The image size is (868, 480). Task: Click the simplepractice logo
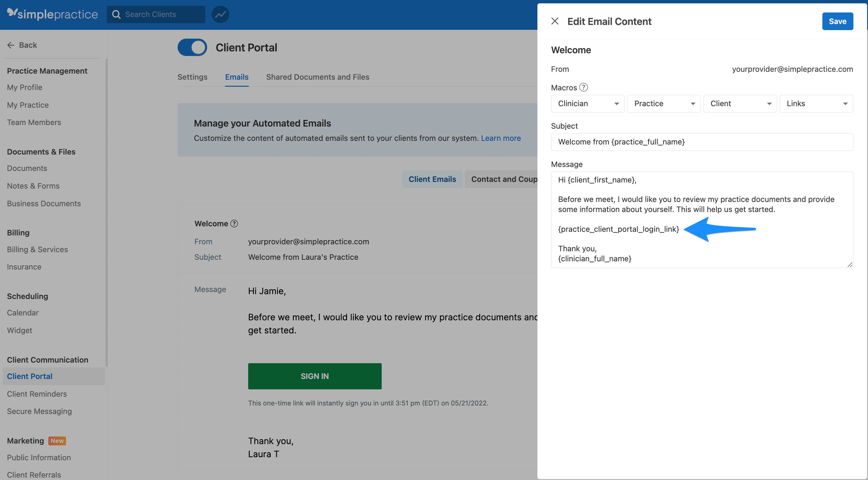(52, 14)
